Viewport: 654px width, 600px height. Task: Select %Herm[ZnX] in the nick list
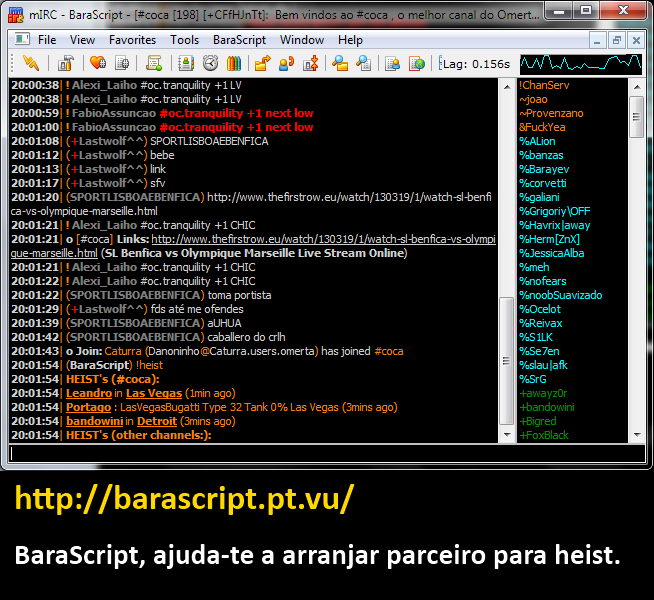tap(549, 239)
